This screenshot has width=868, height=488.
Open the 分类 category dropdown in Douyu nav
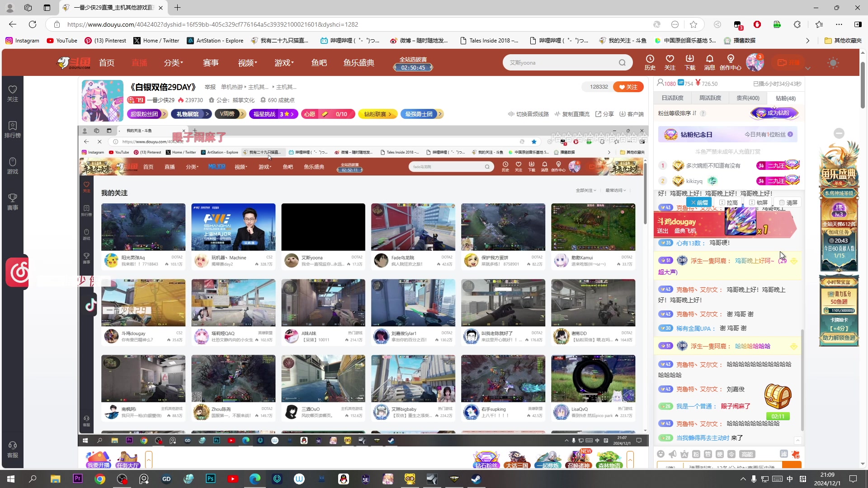click(173, 63)
